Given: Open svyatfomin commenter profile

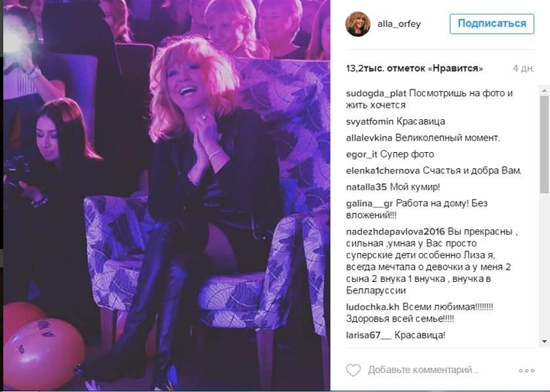Looking at the screenshot, I should click(x=370, y=121).
